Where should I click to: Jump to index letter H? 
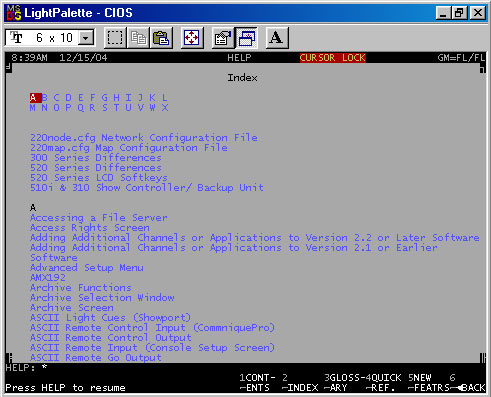(x=116, y=98)
